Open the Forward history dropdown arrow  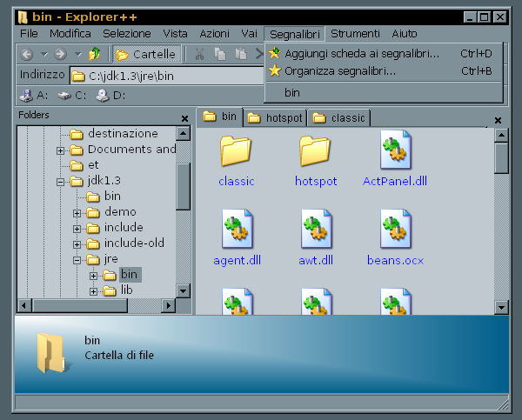[78, 54]
